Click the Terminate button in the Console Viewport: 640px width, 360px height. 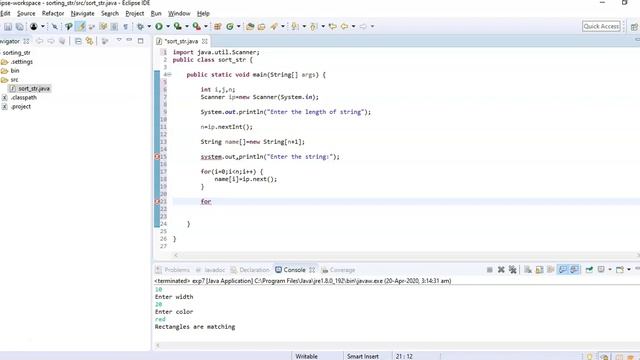tap(489, 270)
